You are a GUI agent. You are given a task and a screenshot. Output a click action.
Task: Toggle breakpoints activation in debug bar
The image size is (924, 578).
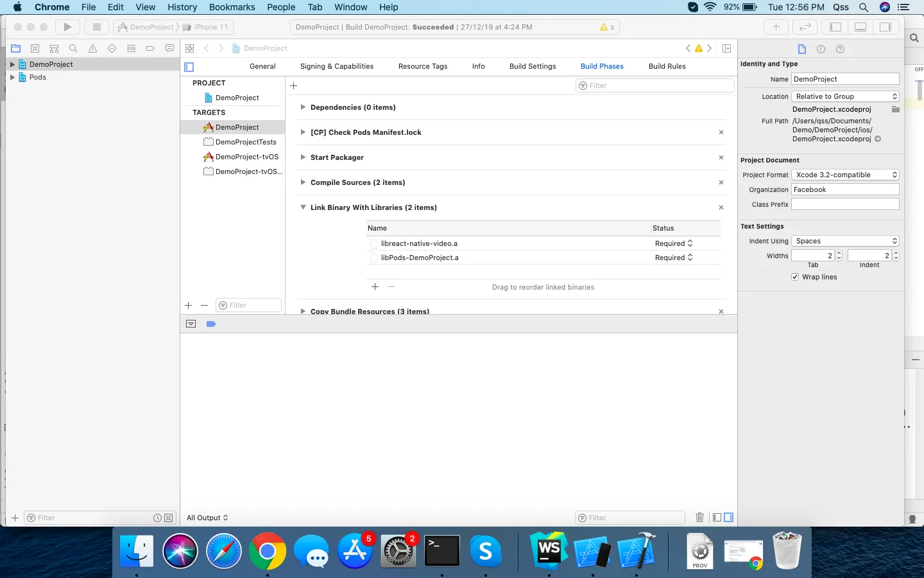(x=211, y=324)
